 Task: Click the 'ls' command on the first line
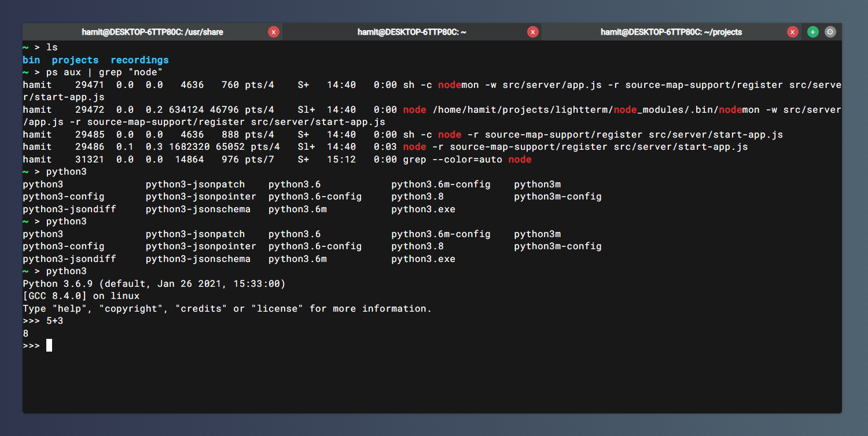tap(52, 47)
